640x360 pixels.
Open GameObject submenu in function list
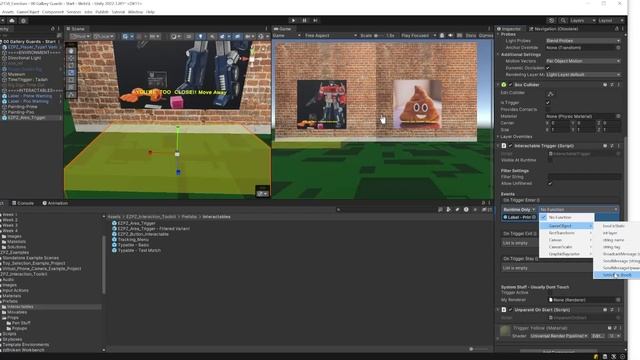pyautogui.click(x=567, y=226)
